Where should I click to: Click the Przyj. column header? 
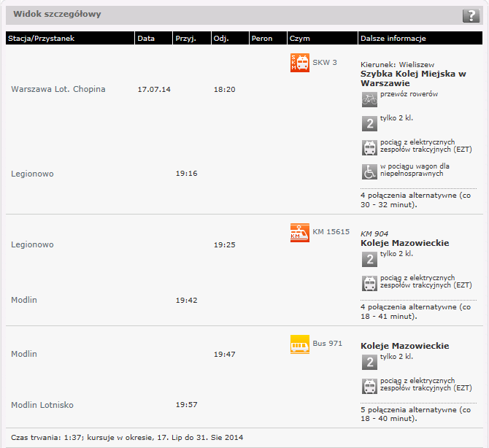pyautogui.click(x=192, y=38)
